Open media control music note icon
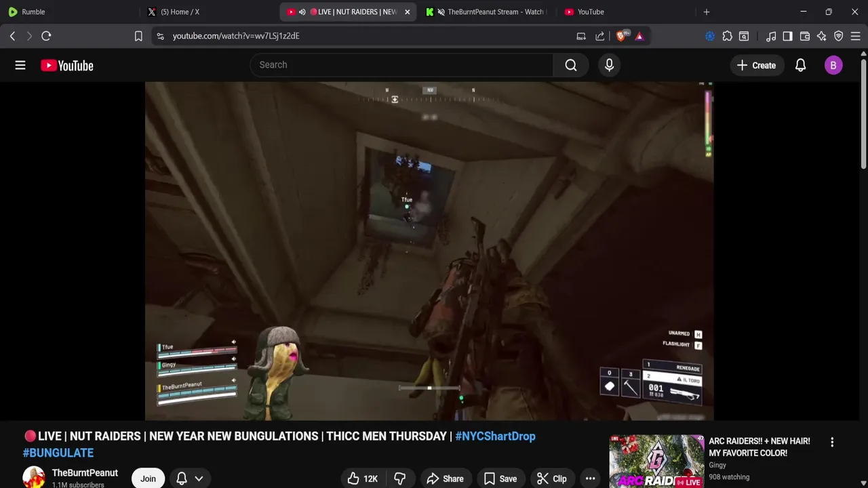The height and width of the screenshot is (488, 868). tap(771, 36)
